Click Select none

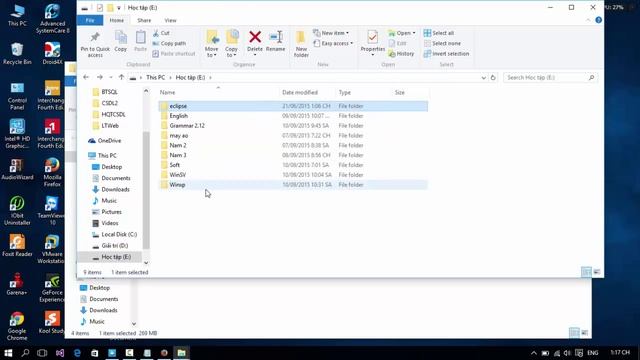(442, 43)
